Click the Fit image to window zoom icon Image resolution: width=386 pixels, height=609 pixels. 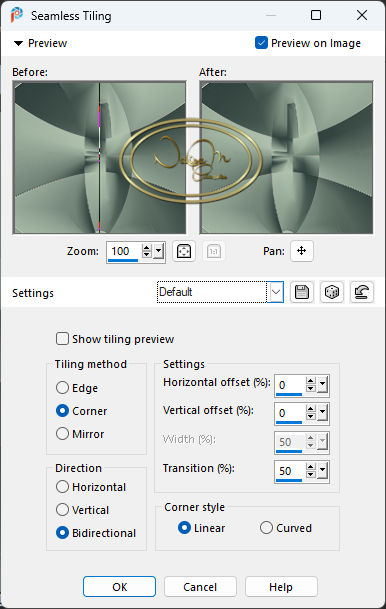click(184, 251)
